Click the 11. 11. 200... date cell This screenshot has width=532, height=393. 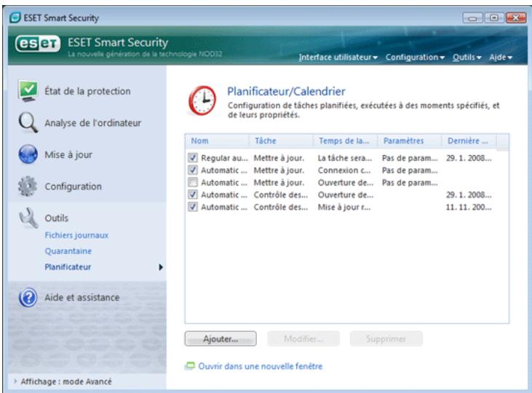click(469, 207)
